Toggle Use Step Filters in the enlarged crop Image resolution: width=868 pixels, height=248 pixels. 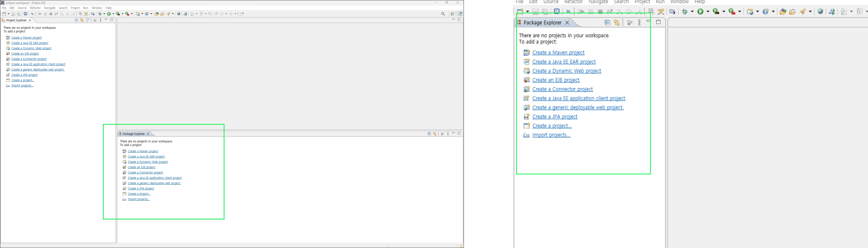pos(661,11)
